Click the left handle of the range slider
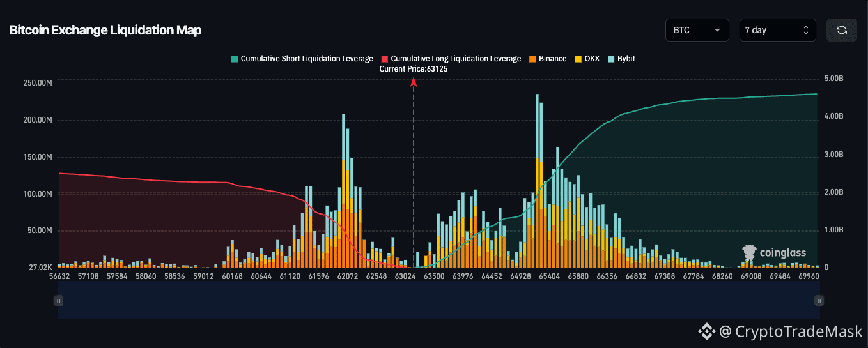The width and height of the screenshot is (868, 348). [58, 300]
